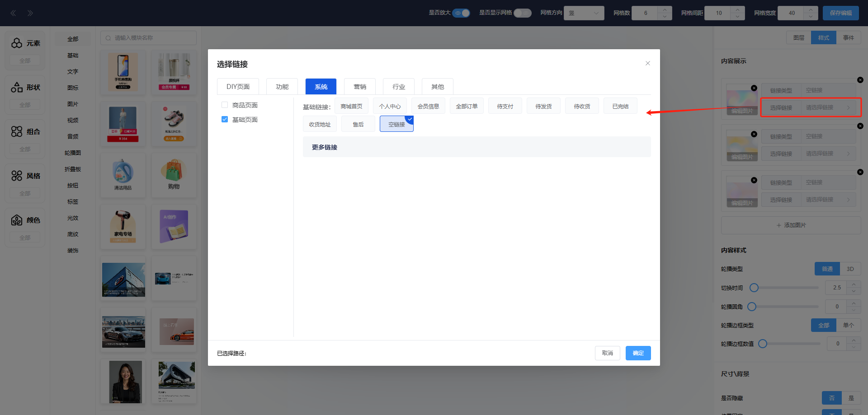Viewport: 868px width, 415px height.
Task: Expand the first 请选择链接 selector
Action: pyautogui.click(x=828, y=107)
